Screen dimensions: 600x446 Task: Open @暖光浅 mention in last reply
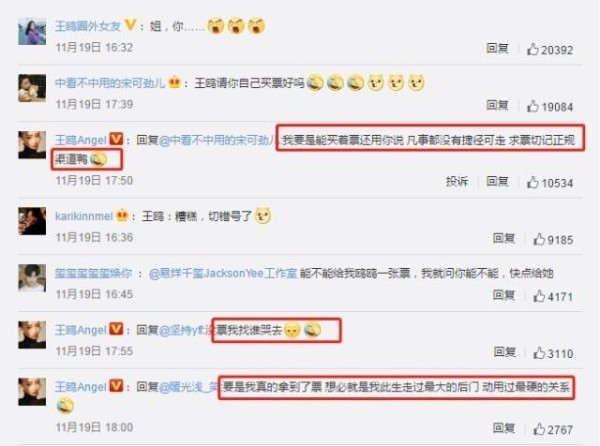click(x=188, y=387)
